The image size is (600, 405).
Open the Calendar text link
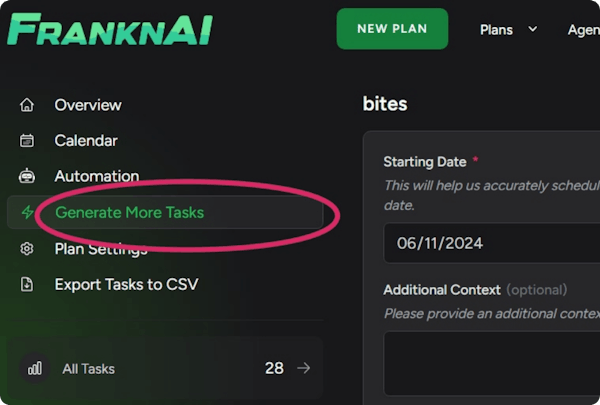click(x=86, y=141)
